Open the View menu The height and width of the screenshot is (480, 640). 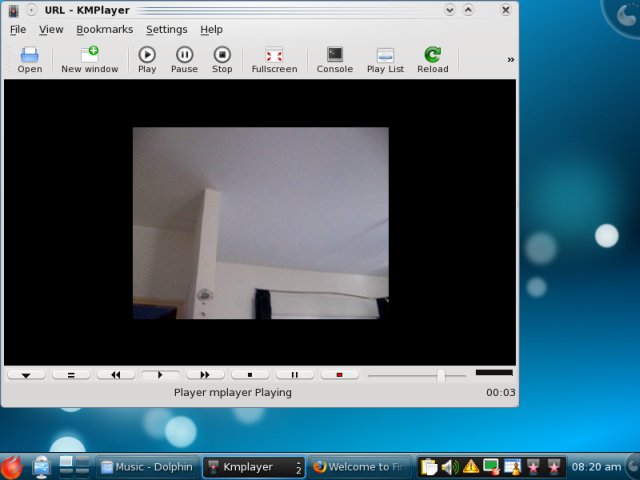(x=51, y=29)
